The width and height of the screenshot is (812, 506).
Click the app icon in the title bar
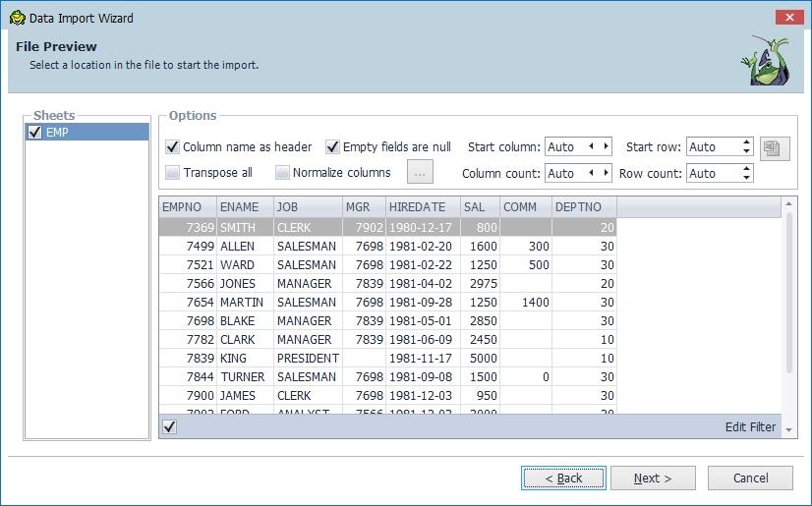click(x=17, y=18)
